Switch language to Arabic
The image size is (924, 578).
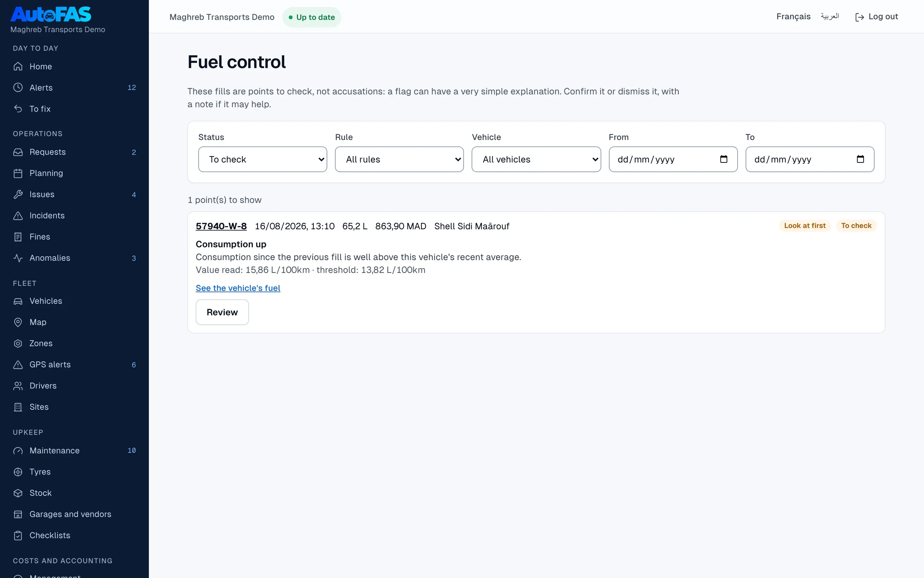pyautogui.click(x=830, y=16)
